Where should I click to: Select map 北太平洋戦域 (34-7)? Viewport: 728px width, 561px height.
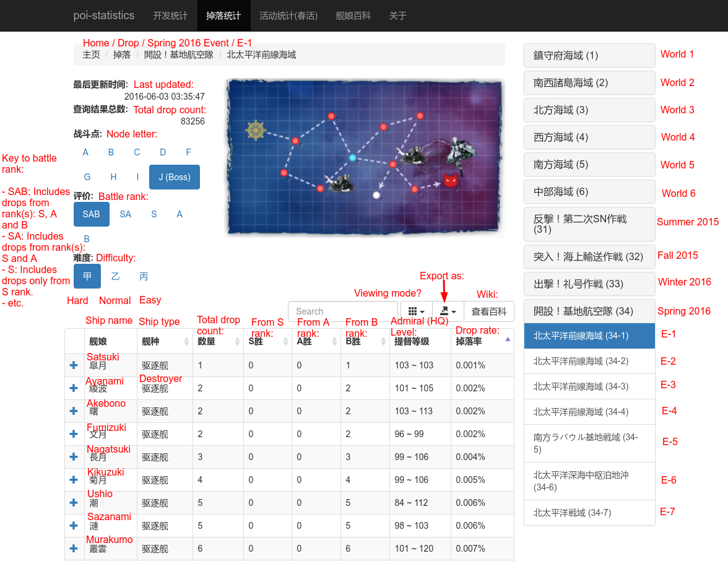[x=589, y=513]
